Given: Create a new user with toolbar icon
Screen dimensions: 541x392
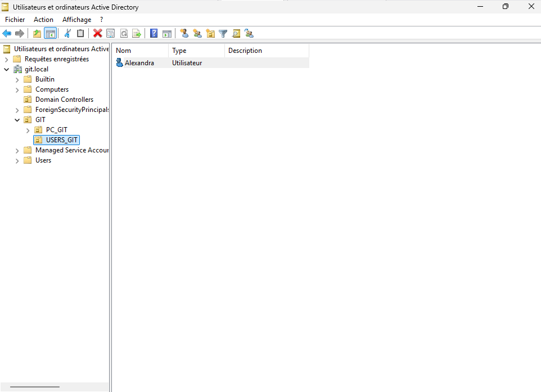Looking at the screenshot, I should [184, 34].
